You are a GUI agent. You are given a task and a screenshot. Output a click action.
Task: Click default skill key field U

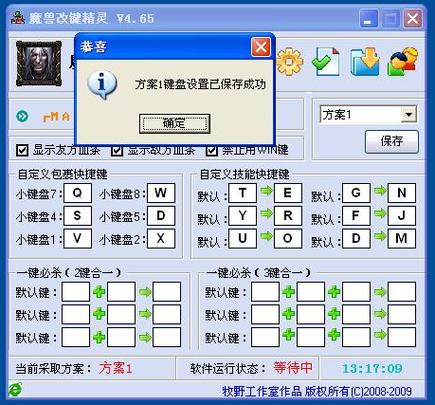tap(242, 238)
